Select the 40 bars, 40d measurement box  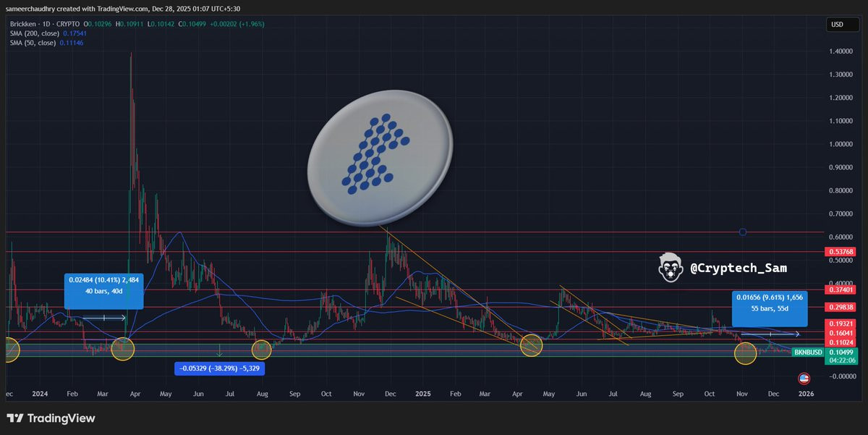pyautogui.click(x=104, y=292)
